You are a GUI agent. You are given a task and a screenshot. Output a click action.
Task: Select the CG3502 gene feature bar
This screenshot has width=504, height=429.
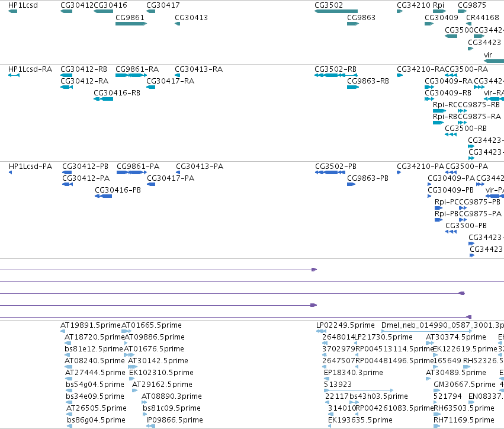pos(336,11)
